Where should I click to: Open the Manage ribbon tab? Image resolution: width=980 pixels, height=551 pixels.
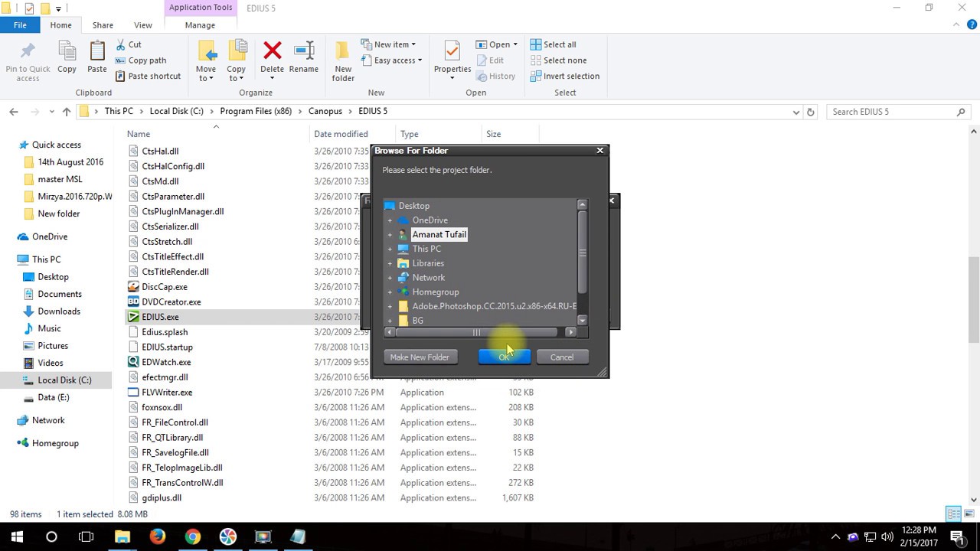200,25
